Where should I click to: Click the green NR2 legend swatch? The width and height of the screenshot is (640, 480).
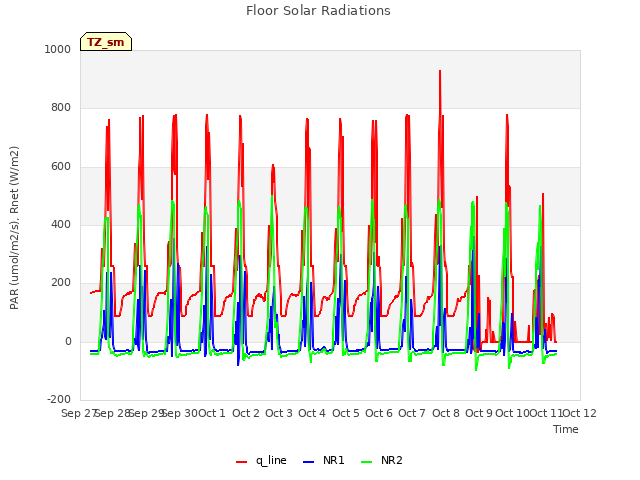coord(367,462)
